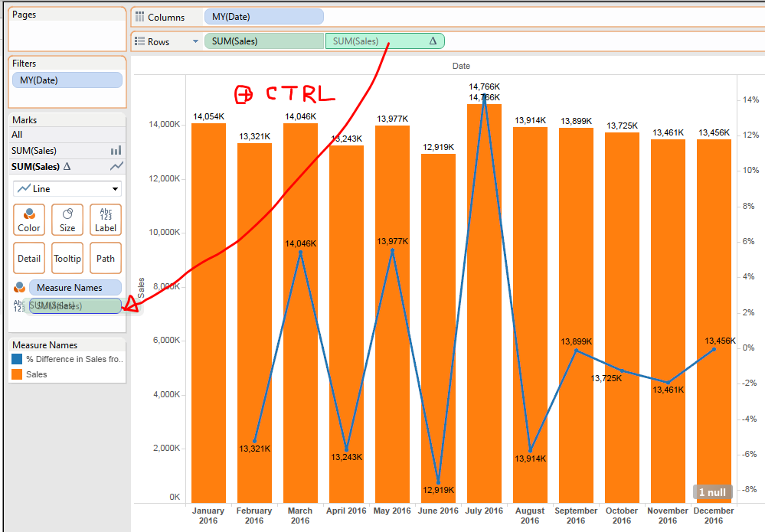765x532 pixels.
Task: Click the 12,919K label above June bar
Action: pos(439,147)
